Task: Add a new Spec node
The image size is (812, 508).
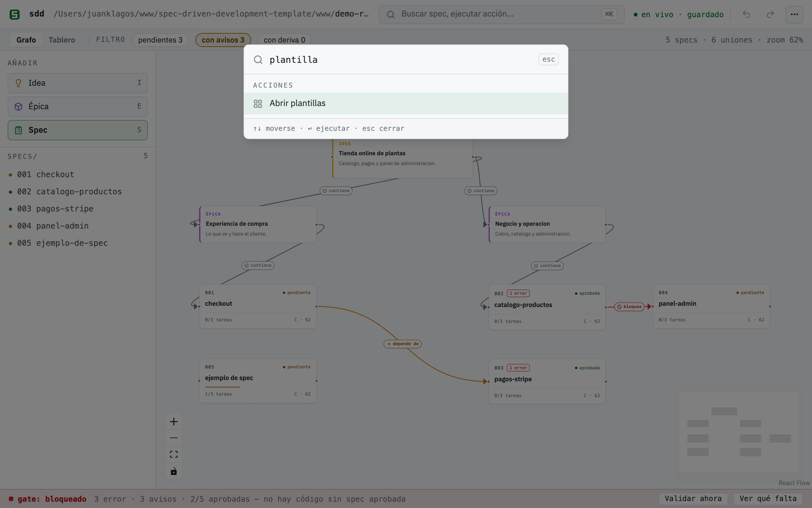Action: (77, 130)
